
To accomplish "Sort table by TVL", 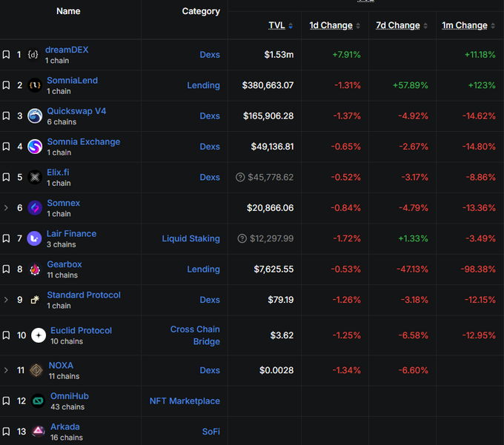I will [x=280, y=25].
